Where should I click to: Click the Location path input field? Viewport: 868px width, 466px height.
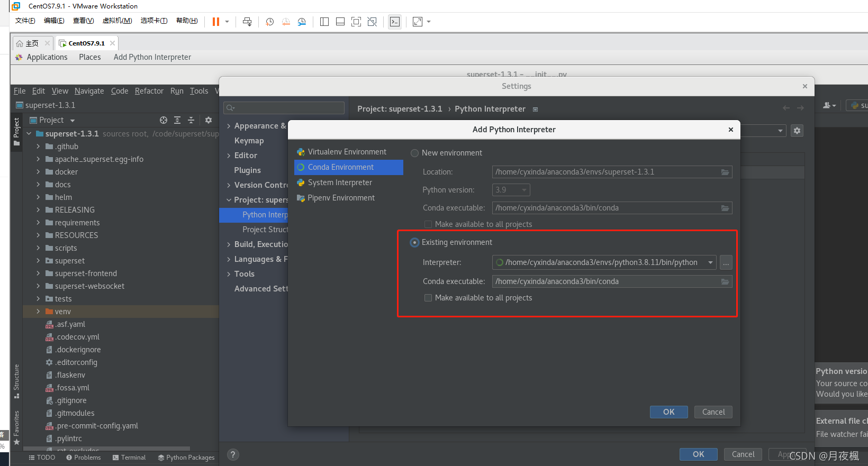[x=612, y=172]
